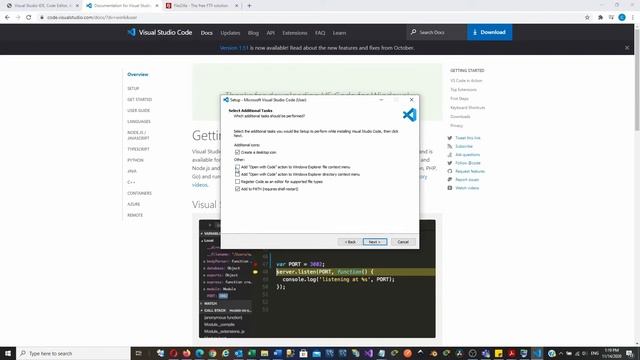Image resolution: width=640 pixels, height=360 pixels.
Task: Bookmark this page with the star icon
Action: coord(587,18)
